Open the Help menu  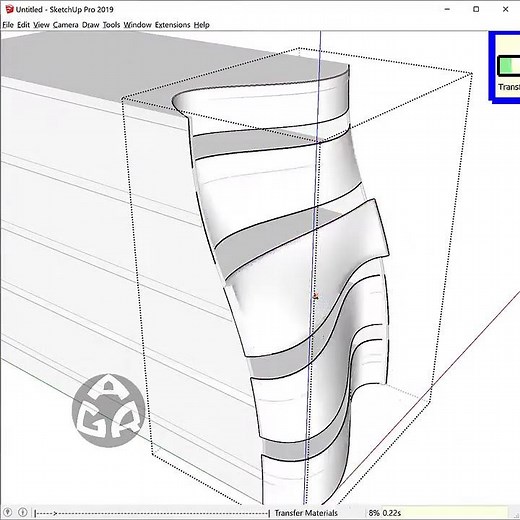pos(201,25)
